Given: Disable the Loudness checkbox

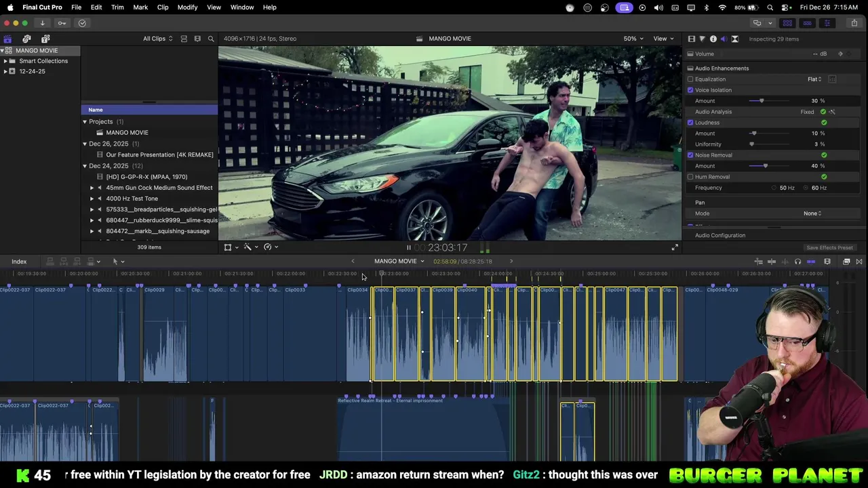Looking at the screenshot, I should [690, 123].
